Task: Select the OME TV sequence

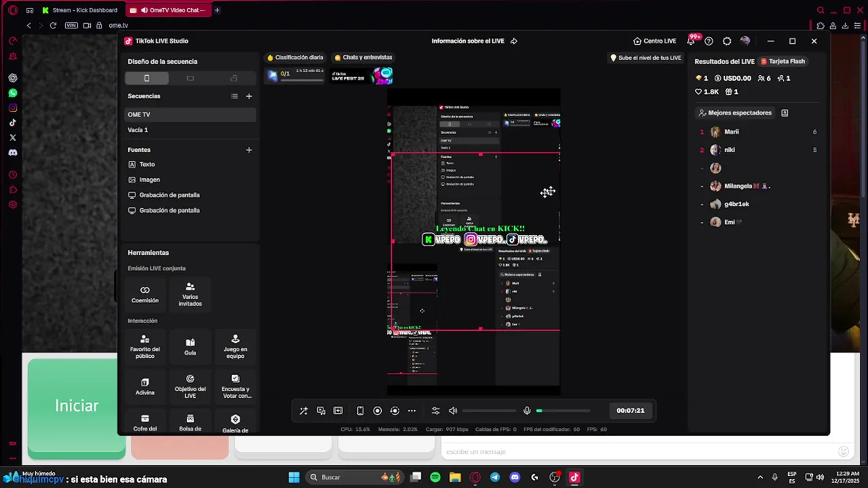Action: point(190,115)
